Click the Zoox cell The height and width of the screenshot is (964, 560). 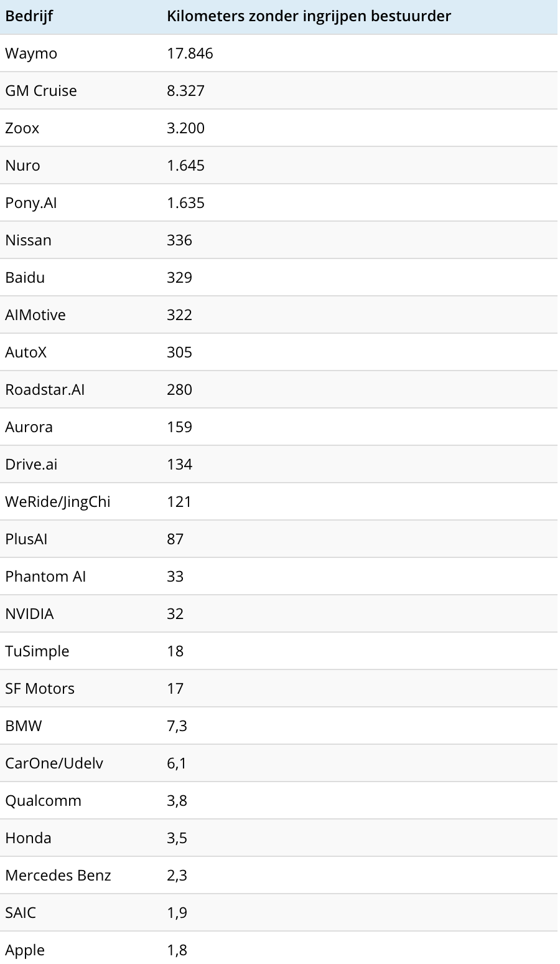pos(22,128)
